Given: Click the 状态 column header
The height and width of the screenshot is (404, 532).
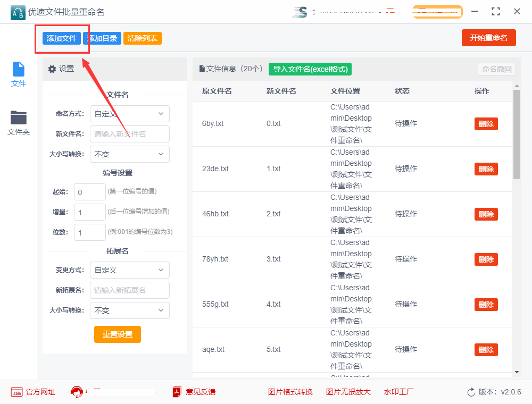Looking at the screenshot, I should [402, 91].
